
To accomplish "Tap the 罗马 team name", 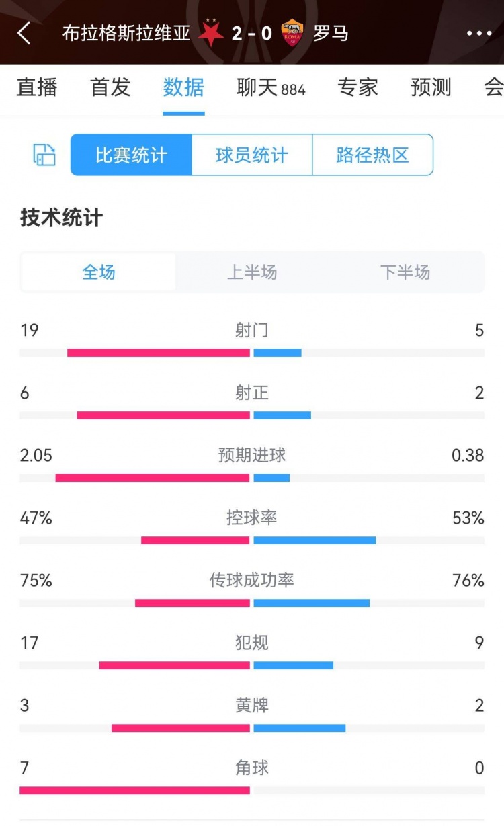I will coord(331,33).
